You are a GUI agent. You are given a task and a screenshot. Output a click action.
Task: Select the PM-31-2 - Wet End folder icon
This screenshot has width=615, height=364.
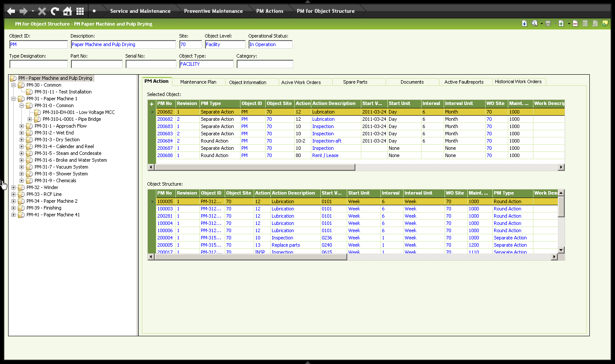coord(29,133)
